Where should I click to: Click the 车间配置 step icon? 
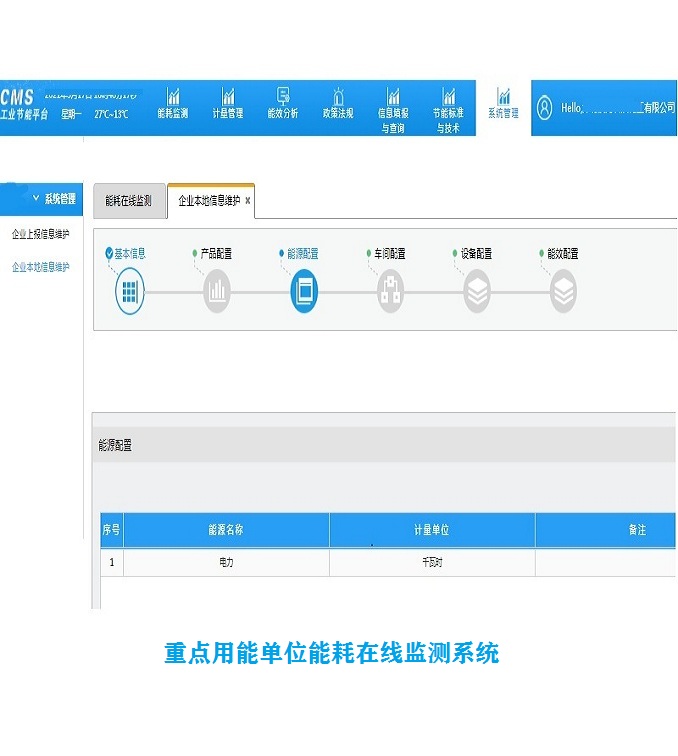(x=390, y=292)
